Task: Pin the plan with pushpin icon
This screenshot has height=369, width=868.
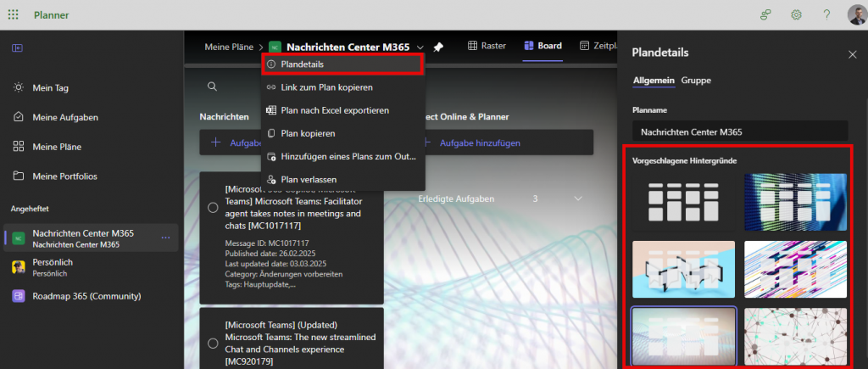Action: pyautogui.click(x=438, y=47)
